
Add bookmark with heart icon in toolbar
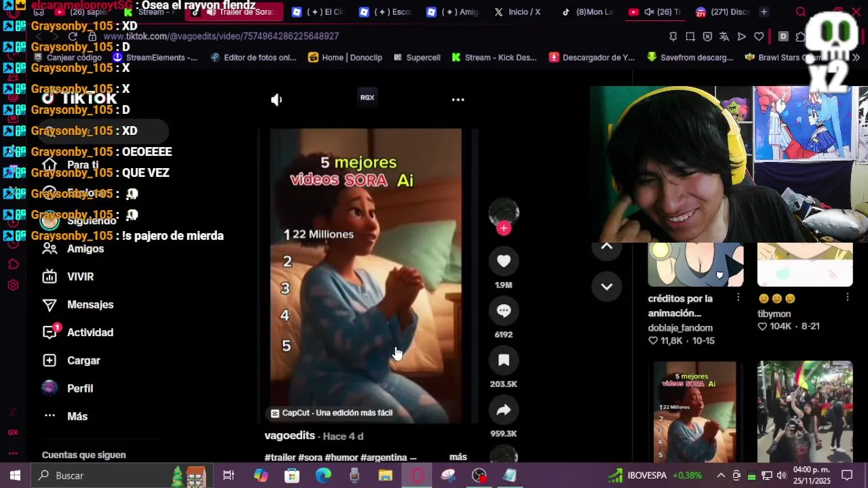[759, 37]
